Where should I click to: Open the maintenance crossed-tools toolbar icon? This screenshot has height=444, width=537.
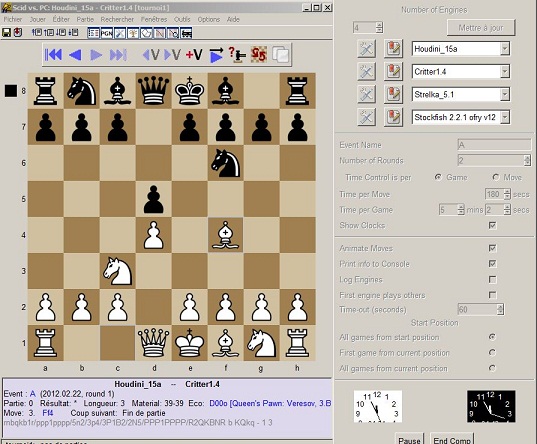[x=120, y=33]
